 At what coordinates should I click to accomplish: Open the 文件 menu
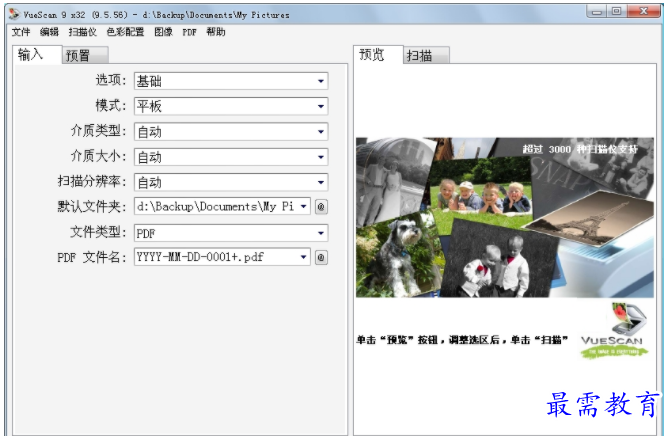(21, 32)
